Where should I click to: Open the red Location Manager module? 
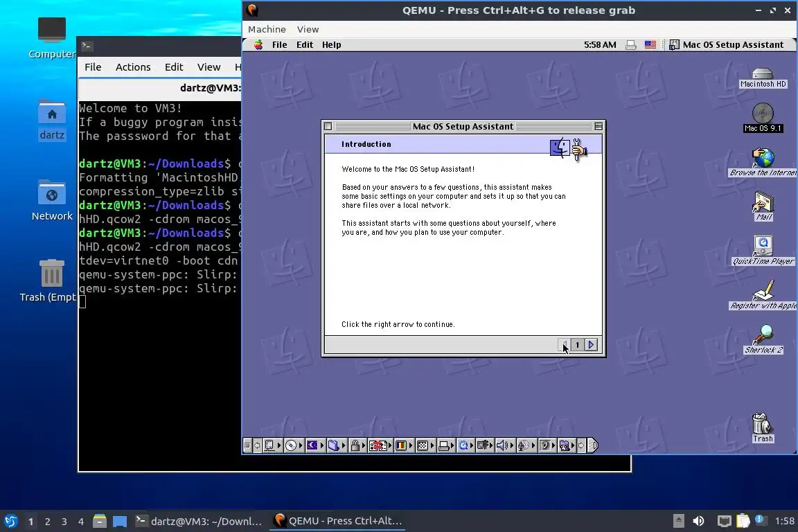pyautogui.click(x=381, y=445)
